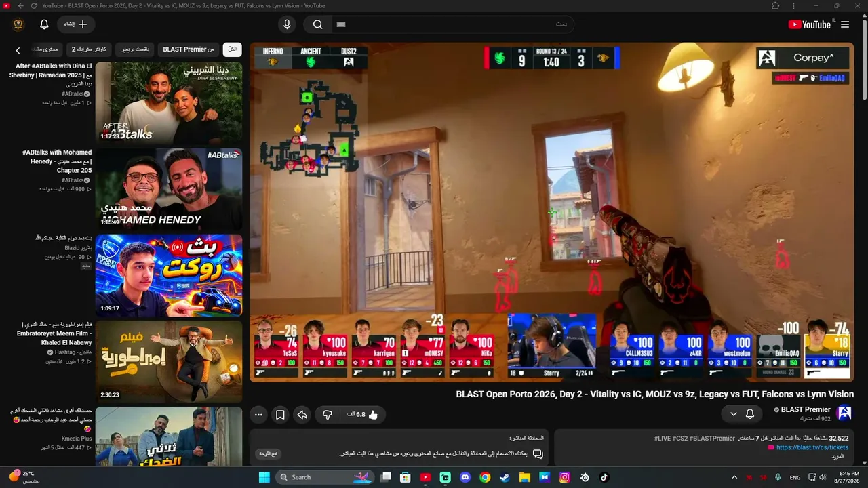Image resolution: width=868 pixels, height=488 pixels.
Task: Click the Windows taskbar Search box
Action: coord(326,477)
